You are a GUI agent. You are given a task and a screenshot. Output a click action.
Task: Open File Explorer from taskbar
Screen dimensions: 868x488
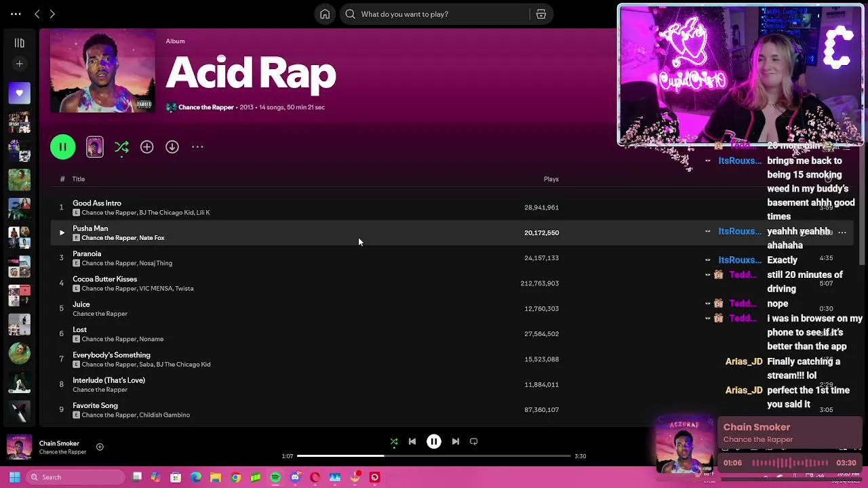tap(216, 477)
